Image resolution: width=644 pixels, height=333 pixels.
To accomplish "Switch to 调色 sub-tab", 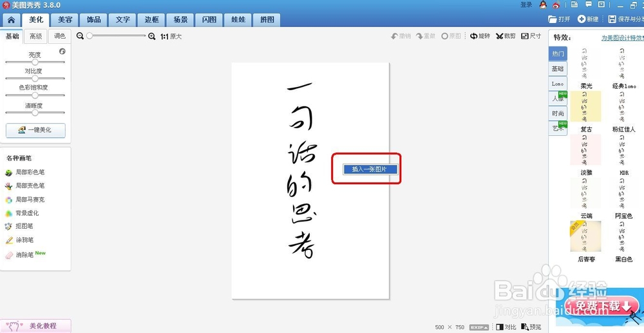I will [59, 36].
